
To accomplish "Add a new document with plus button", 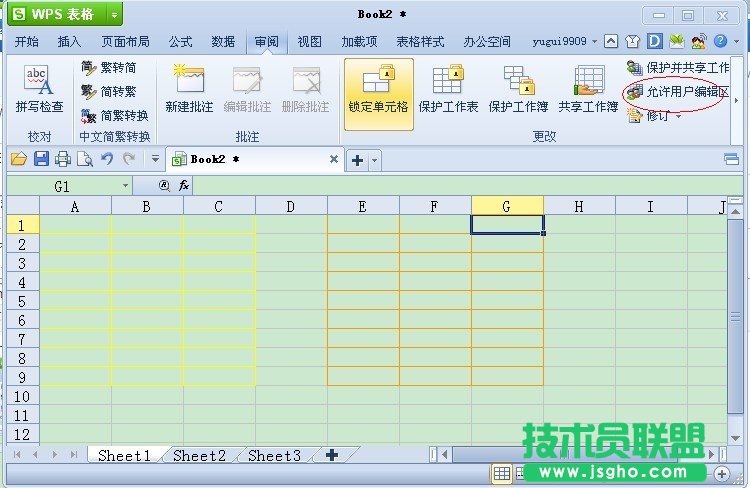I will [x=357, y=160].
